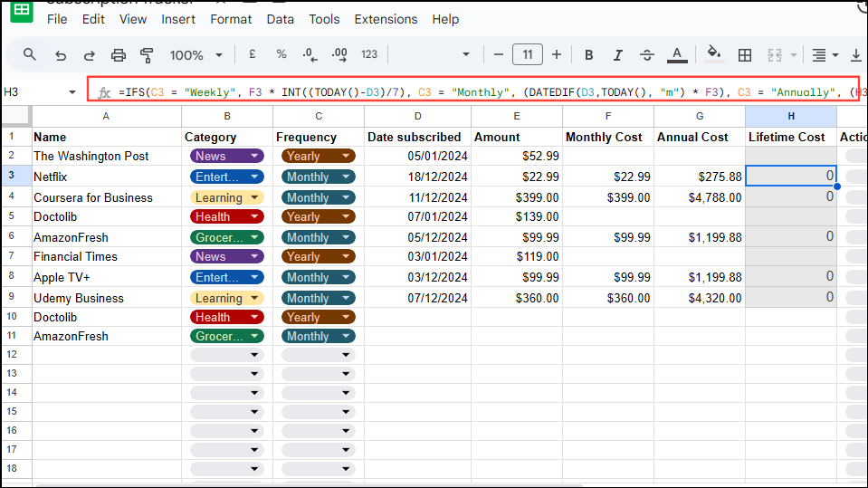Image resolution: width=868 pixels, height=488 pixels.
Task: Click the vertical align icon
Action: click(856, 55)
